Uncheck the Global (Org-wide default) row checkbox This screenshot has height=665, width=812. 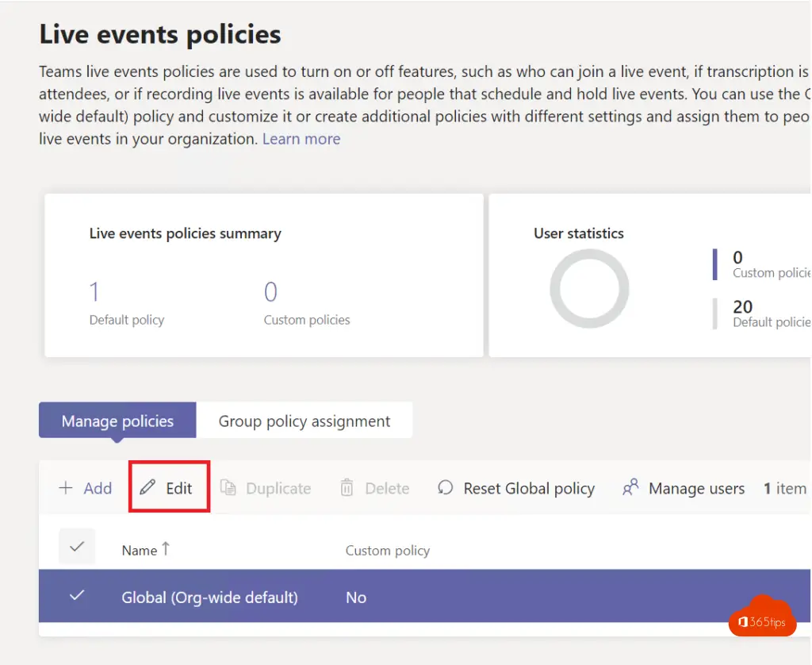click(x=77, y=596)
